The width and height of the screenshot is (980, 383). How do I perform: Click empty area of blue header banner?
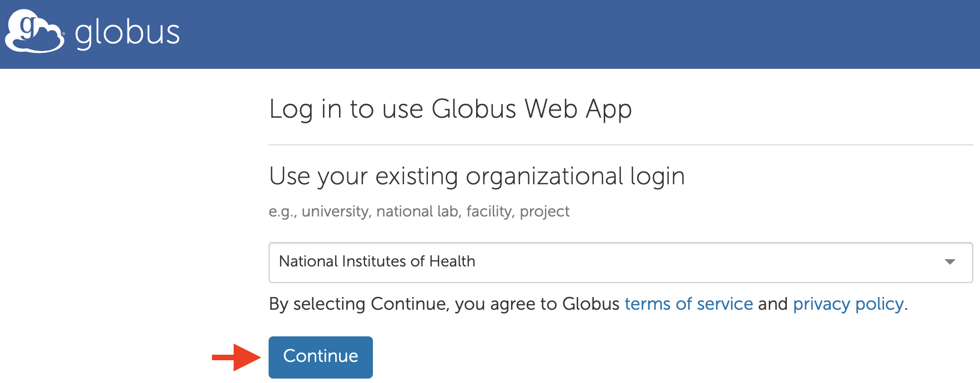tap(555, 33)
